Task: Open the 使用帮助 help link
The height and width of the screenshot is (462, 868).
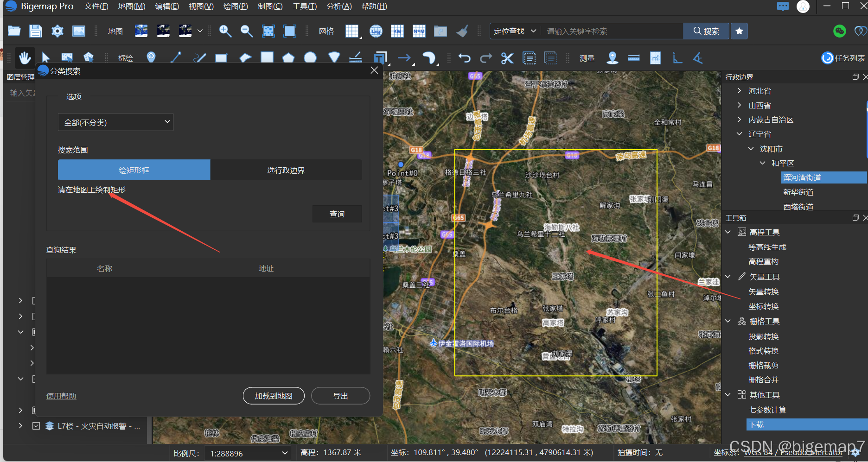Action: (61, 396)
